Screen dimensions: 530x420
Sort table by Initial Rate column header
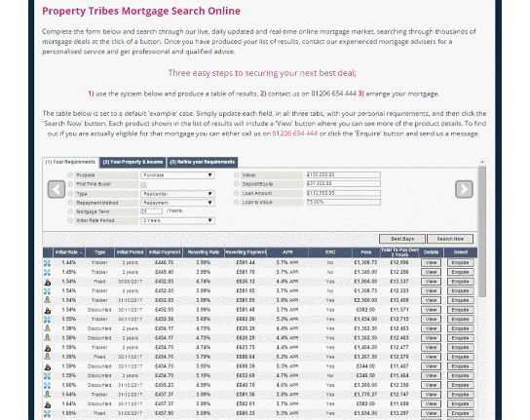(x=69, y=252)
